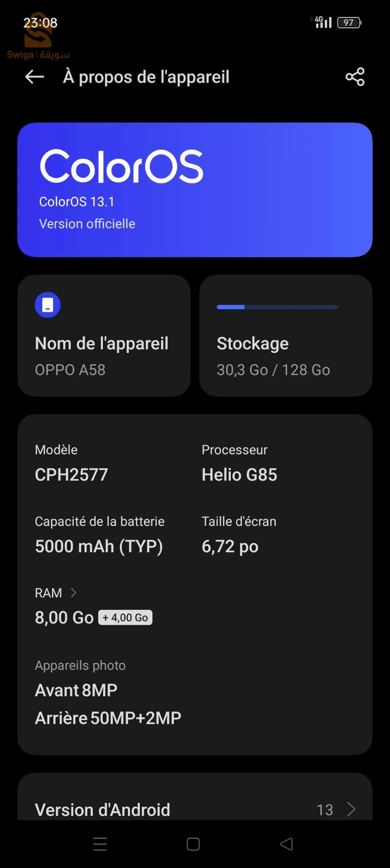Expand RAM details chevron
Screen dimensions: 390x868
coord(74,593)
